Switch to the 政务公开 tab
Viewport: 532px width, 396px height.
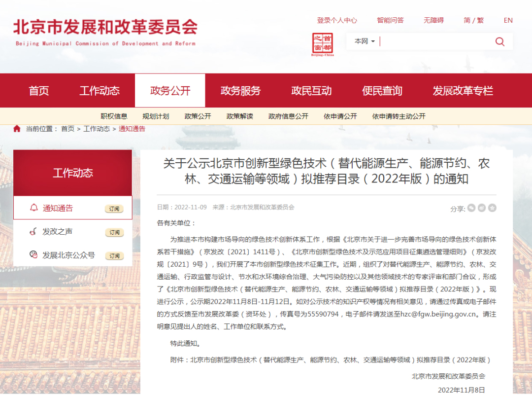(x=169, y=90)
